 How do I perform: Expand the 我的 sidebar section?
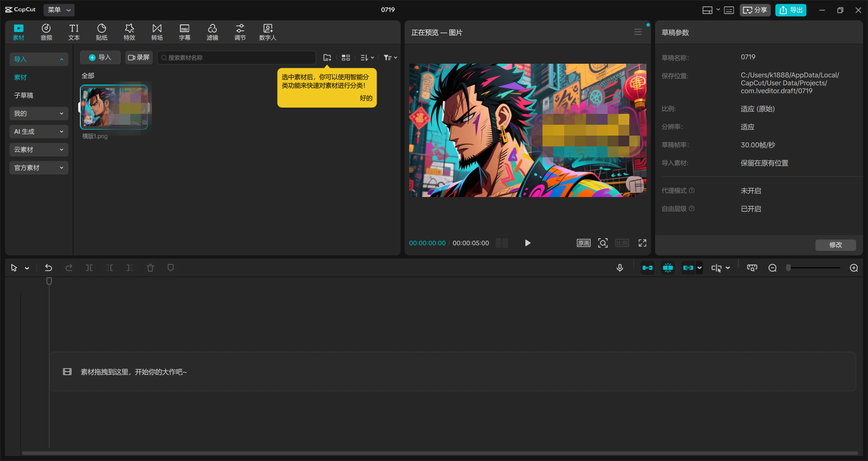click(x=39, y=113)
